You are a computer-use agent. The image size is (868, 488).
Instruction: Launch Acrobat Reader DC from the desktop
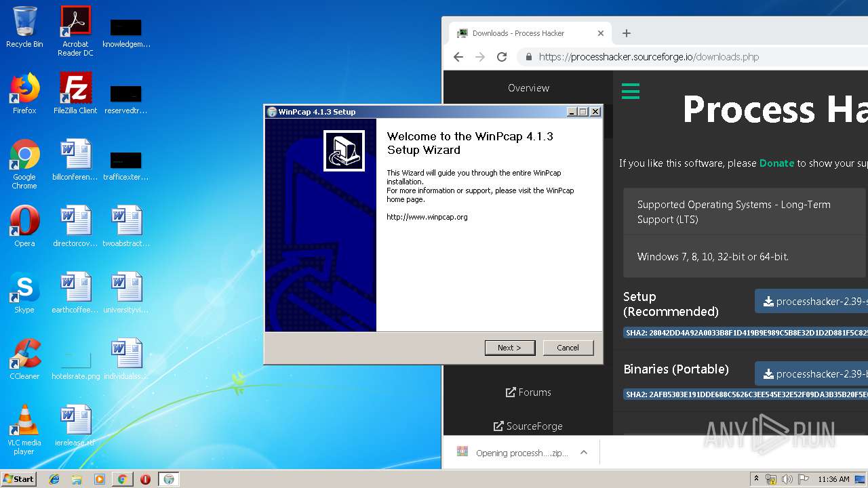click(x=75, y=30)
